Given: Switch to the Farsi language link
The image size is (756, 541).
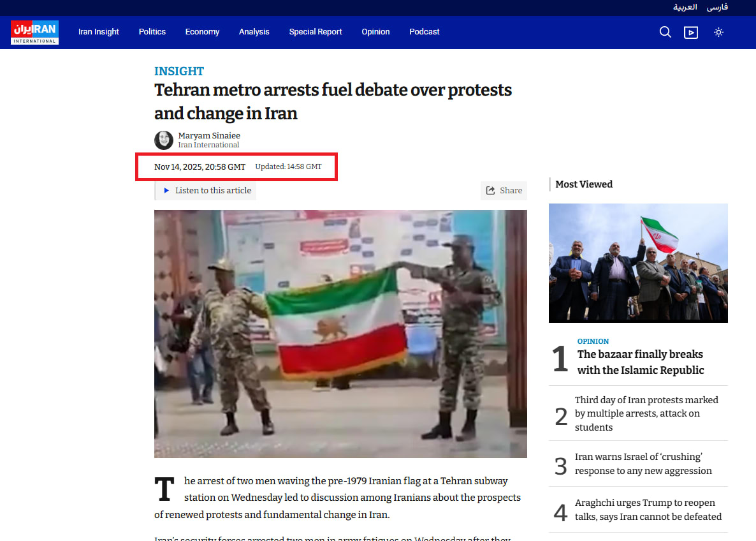Looking at the screenshot, I should [x=717, y=7].
